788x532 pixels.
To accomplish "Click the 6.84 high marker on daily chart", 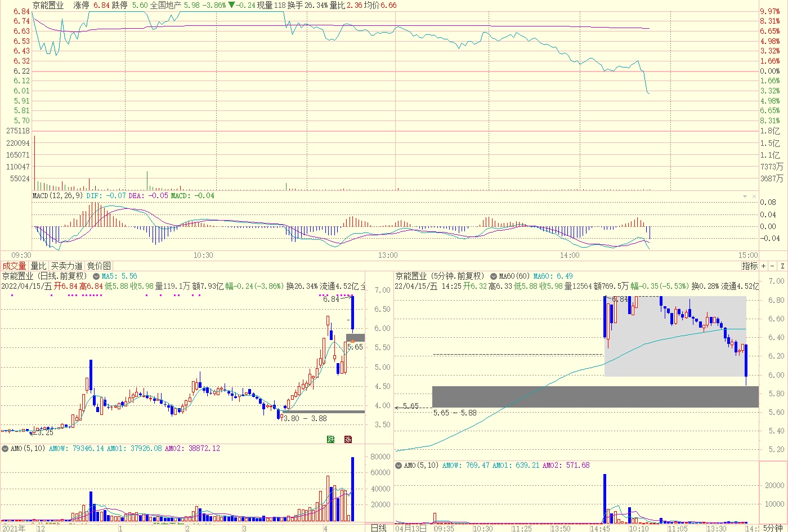I will [331, 299].
